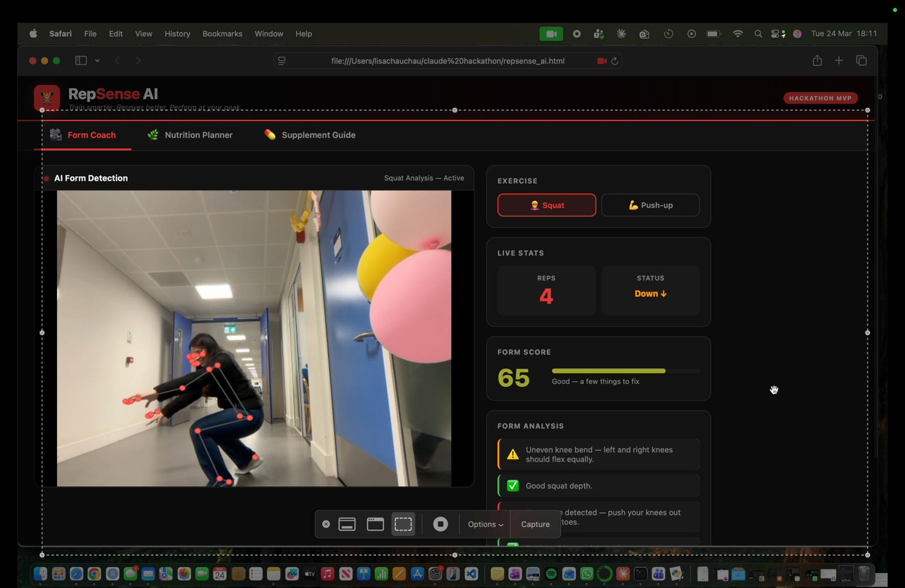
Task: Expand the screenshot Options dropdown
Action: coord(485,524)
